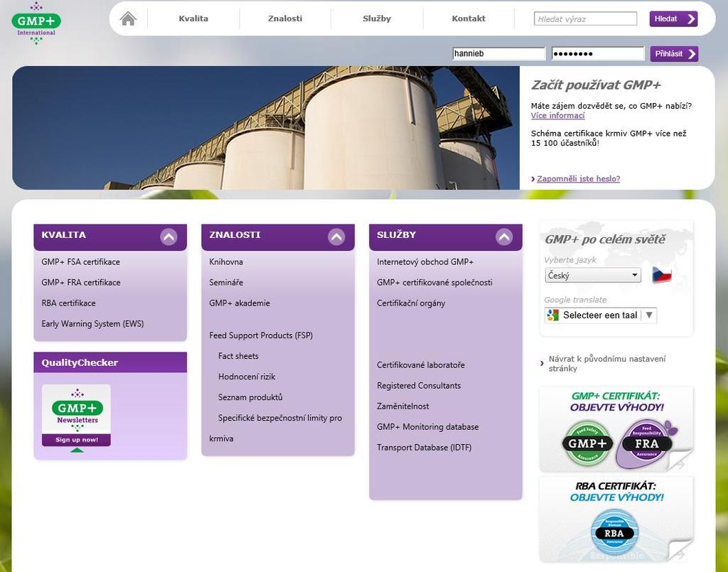This screenshot has width=728, height=572.
Task: Focus the username field containing hannieb
Action: (498, 53)
